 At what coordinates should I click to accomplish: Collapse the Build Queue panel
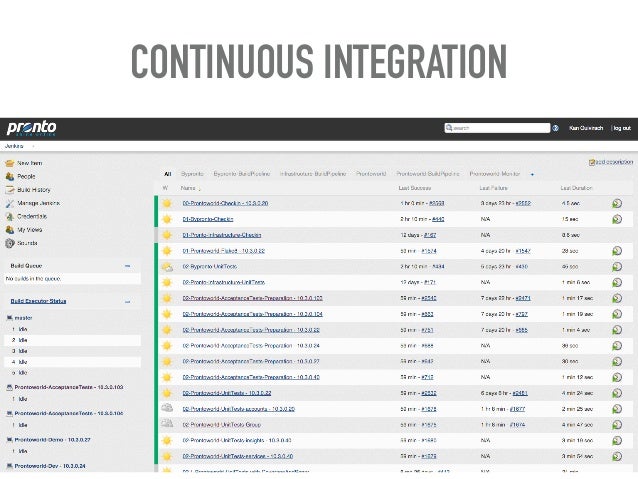127,266
